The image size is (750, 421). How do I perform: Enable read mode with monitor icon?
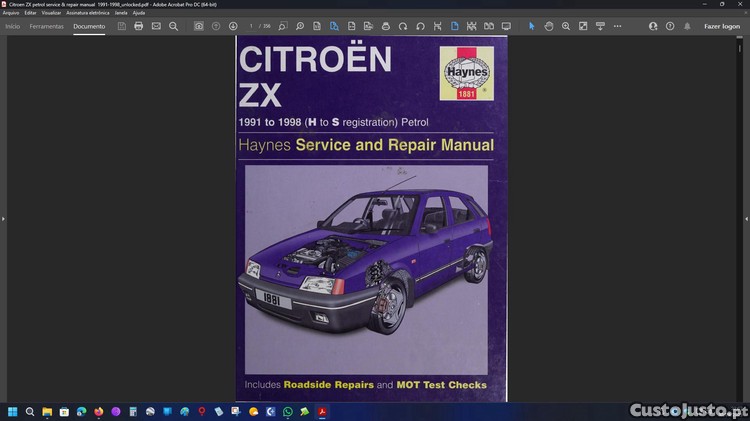coord(506,26)
